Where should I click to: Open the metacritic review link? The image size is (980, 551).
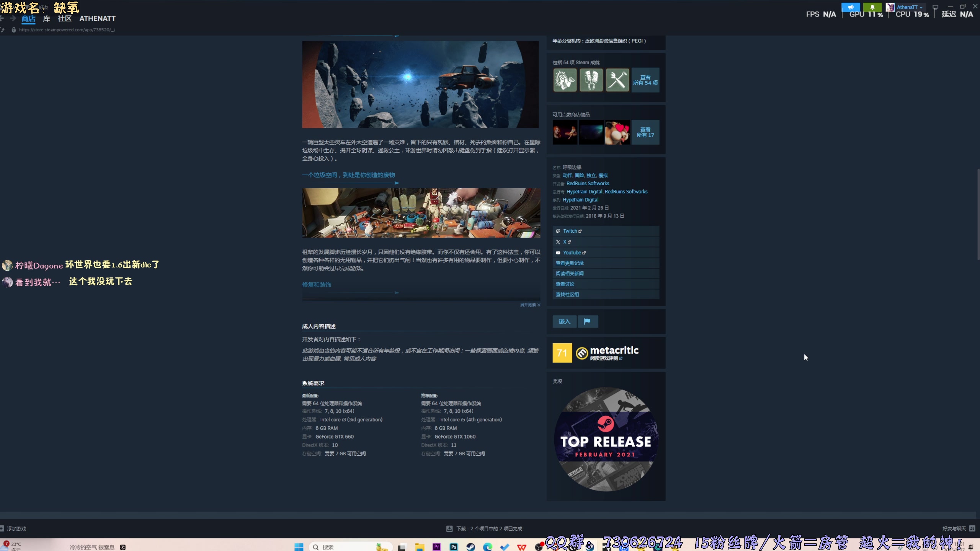pos(606,359)
